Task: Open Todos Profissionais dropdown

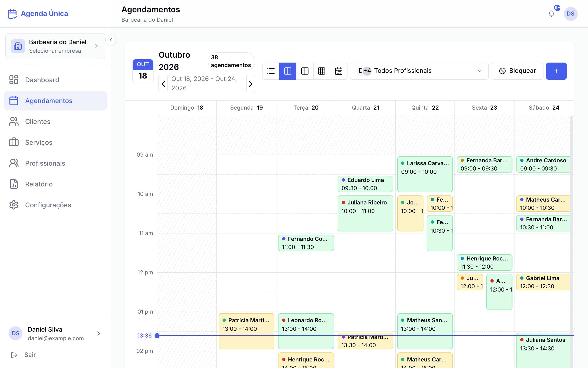Action: pyautogui.click(x=419, y=71)
